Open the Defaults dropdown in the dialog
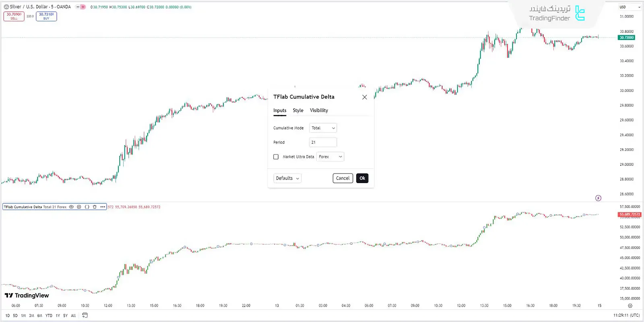Image resolution: width=644 pixels, height=322 pixels. click(287, 178)
